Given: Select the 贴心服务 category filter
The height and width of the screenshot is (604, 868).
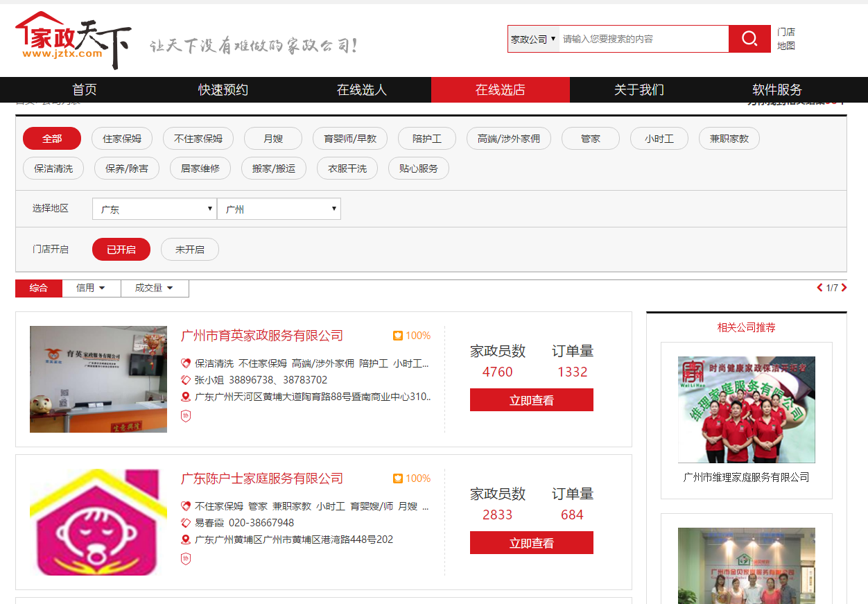Looking at the screenshot, I should pyautogui.click(x=419, y=169).
